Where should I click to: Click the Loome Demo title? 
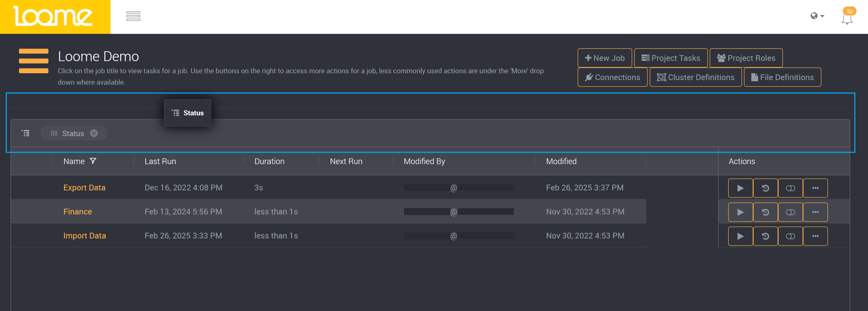[x=98, y=56]
